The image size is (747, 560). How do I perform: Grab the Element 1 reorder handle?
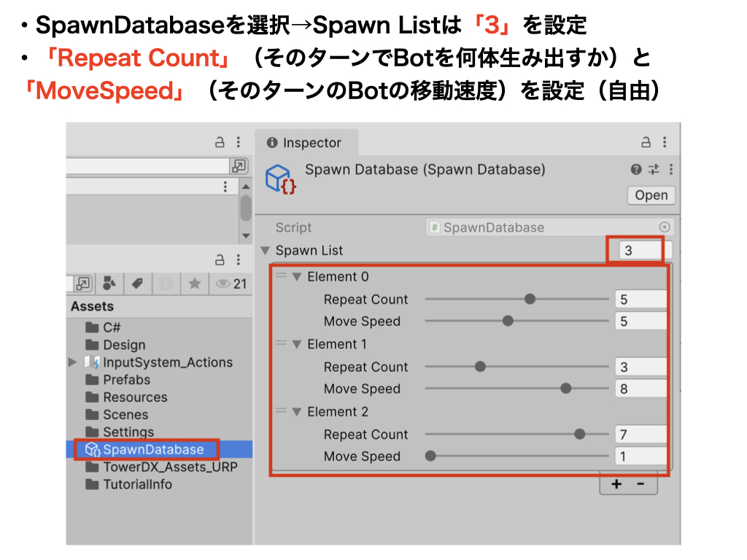282,343
